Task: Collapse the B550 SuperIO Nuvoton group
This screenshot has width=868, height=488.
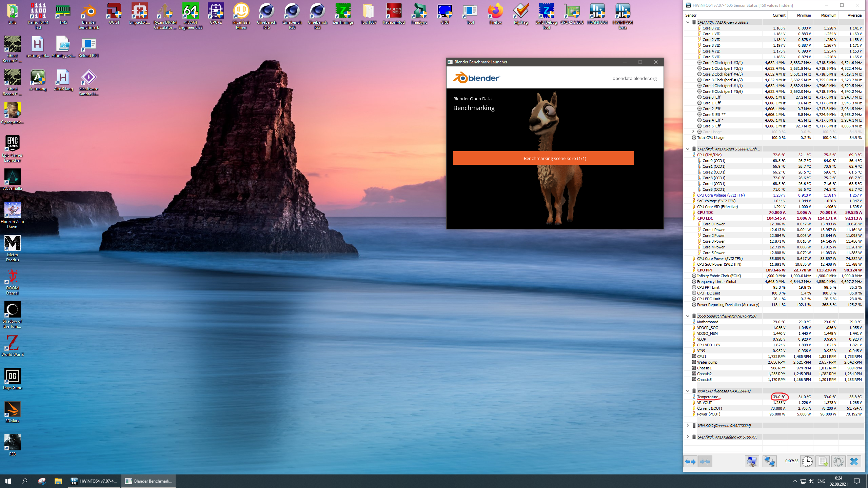Action: click(688, 316)
